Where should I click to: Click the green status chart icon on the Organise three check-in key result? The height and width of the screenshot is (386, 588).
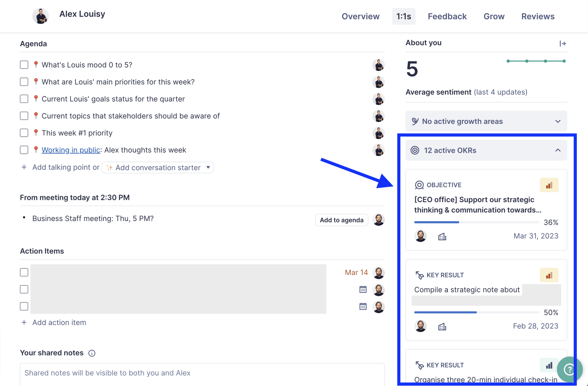pos(549,365)
